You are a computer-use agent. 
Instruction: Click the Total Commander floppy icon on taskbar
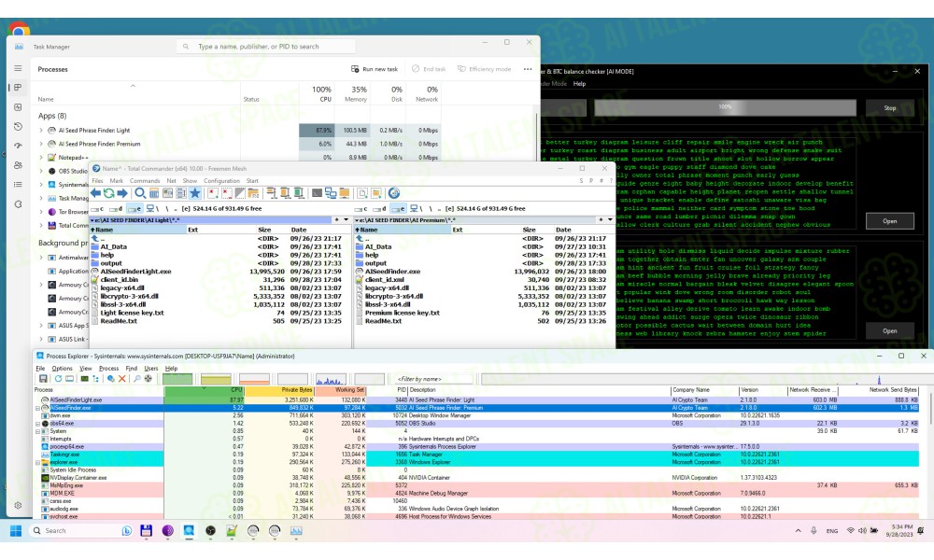click(x=146, y=531)
